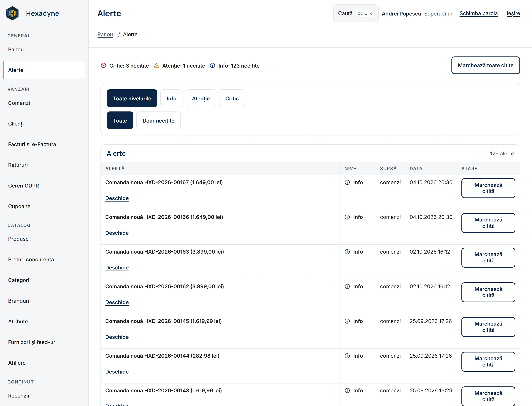This screenshot has width=532, height=406.
Task: Click Info icon in HXD-2026-00166 row
Action: click(x=347, y=217)
